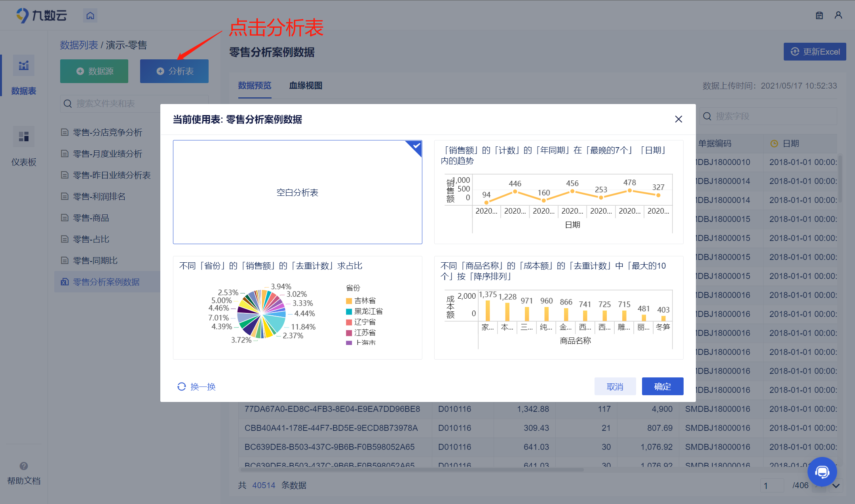The height and width of the screenshot is (504, 855).
Task: Click the 吉林省 legend color swatch
Action: 349,301
